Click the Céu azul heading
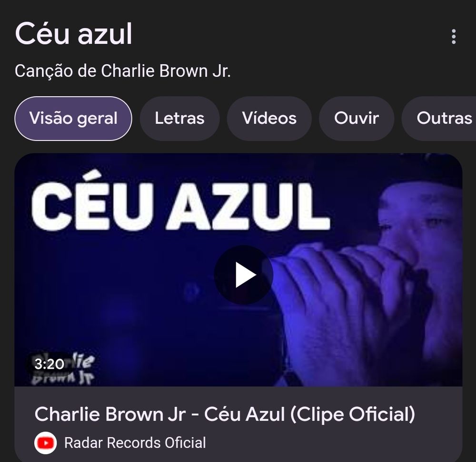Viewport: 476px width, 462px height. [x=73, y=33]
